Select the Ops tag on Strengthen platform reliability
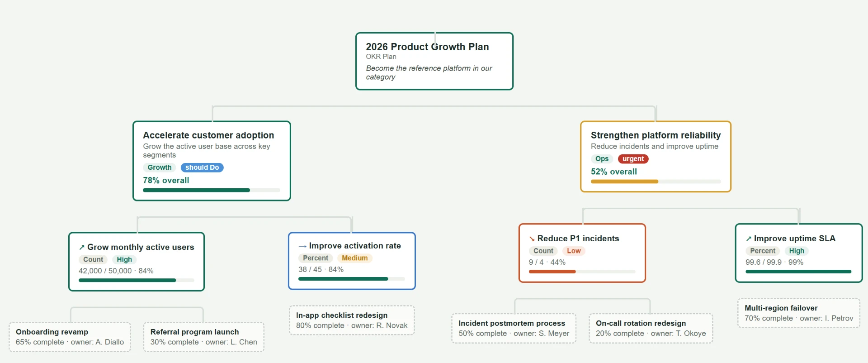Screen dimensions: 868x363 point(602,159)
